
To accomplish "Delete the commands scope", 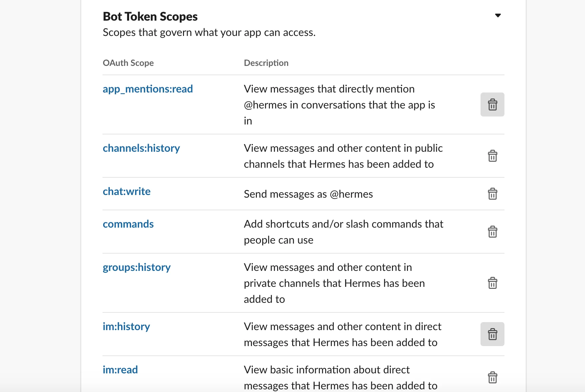I will pos(492,232).
